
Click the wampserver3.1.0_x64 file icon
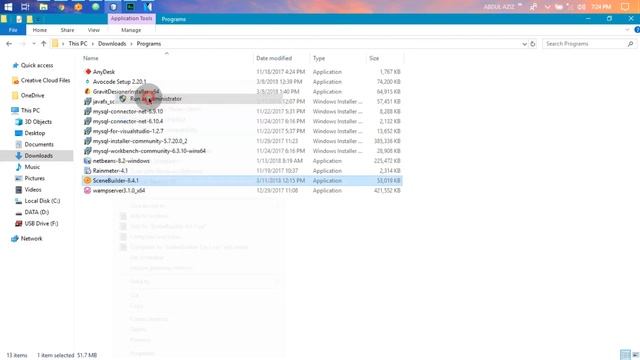click(x=87, y=190)
